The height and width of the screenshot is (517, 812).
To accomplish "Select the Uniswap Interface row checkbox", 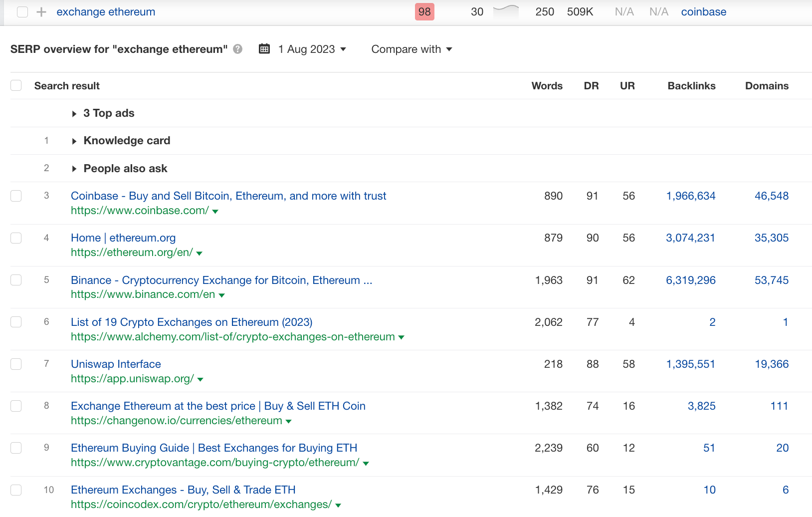I will tap(16, 363).
